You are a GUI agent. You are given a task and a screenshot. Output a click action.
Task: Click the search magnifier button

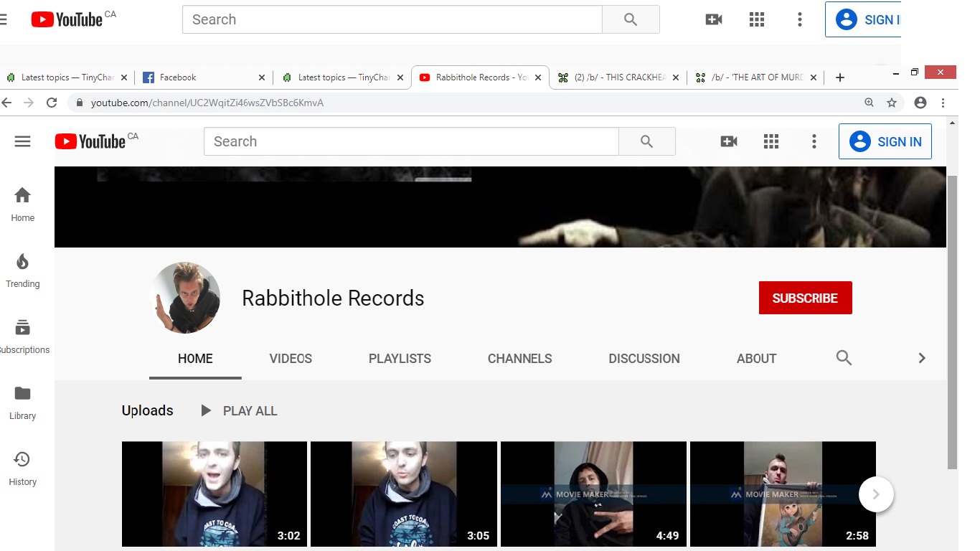pos(646,141)
